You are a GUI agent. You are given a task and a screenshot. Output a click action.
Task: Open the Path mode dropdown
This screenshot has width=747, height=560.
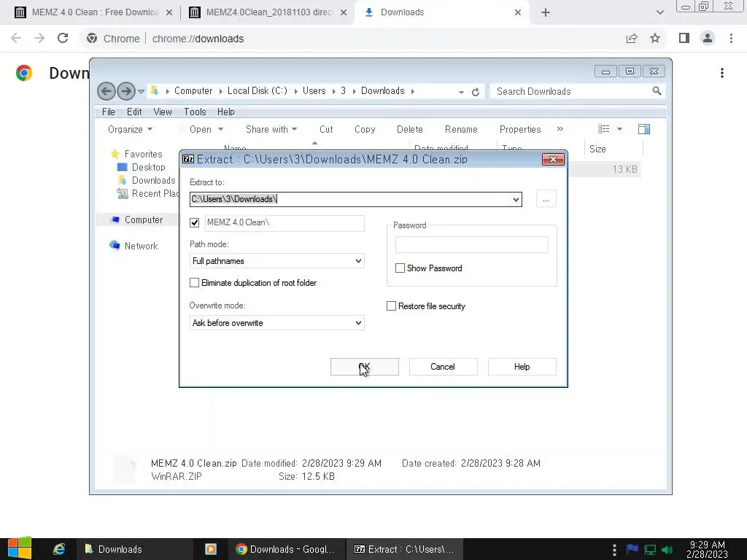[x=276, y=261]
